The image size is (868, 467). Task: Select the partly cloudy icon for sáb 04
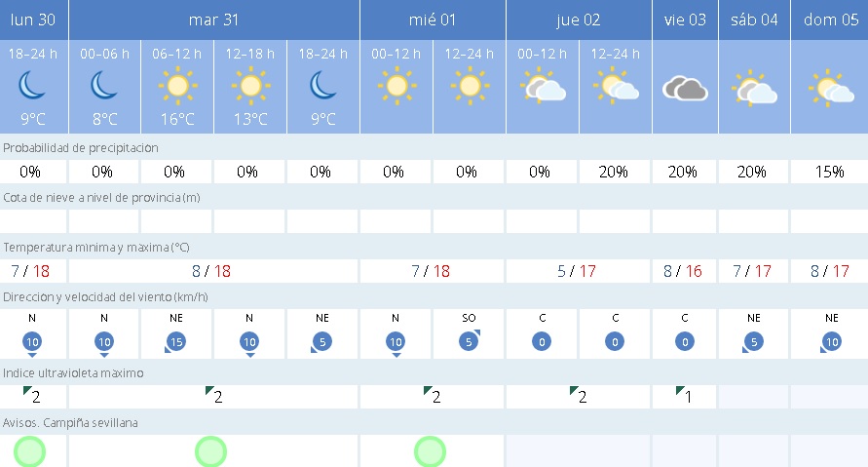(754, 90)
